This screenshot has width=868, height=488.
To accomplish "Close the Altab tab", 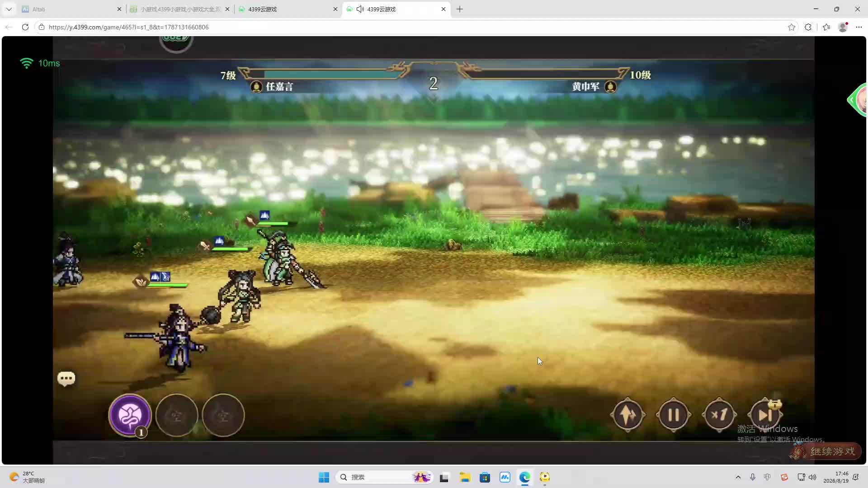I will coord(119,9).
